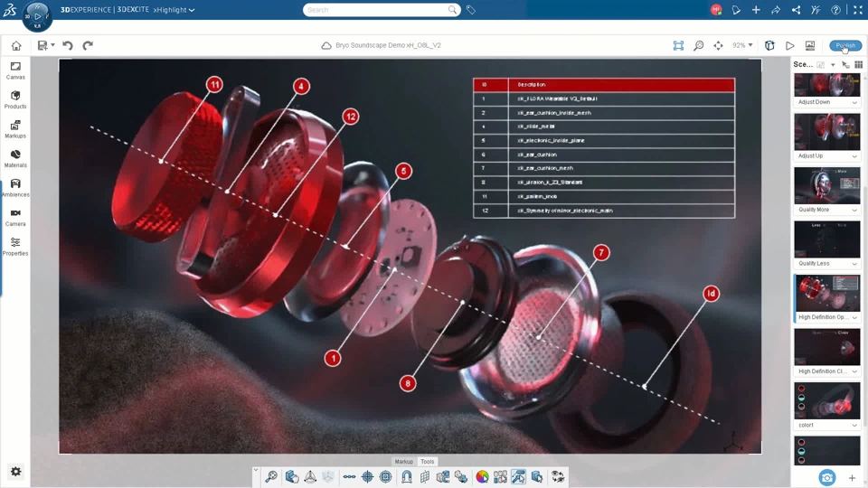Select the Camera sidebar tool
This screenshot has width=868, height=488.
(x=15, y=217)
